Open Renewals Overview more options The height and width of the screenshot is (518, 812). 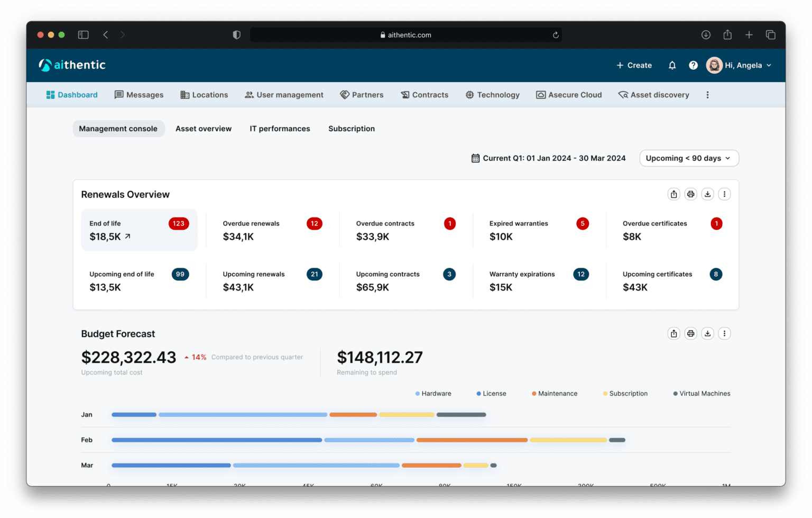pos(724,194)
